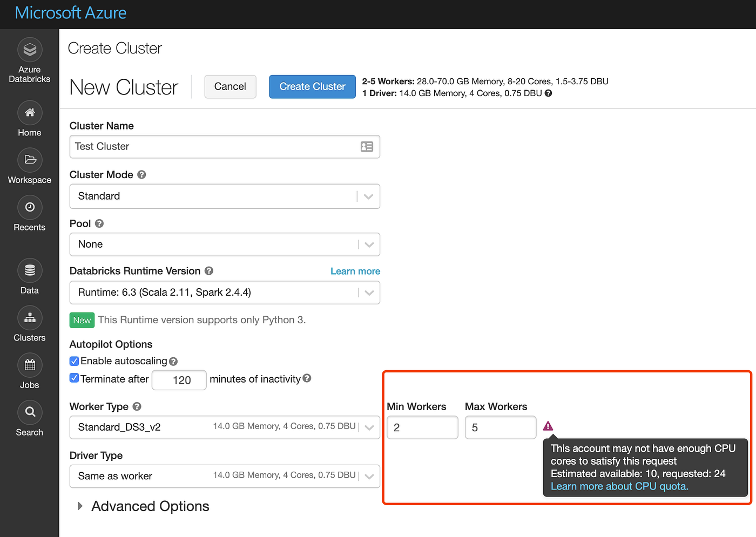Click the Create Cluster button
Screen dimensions: 756x537
pos(312,86)
